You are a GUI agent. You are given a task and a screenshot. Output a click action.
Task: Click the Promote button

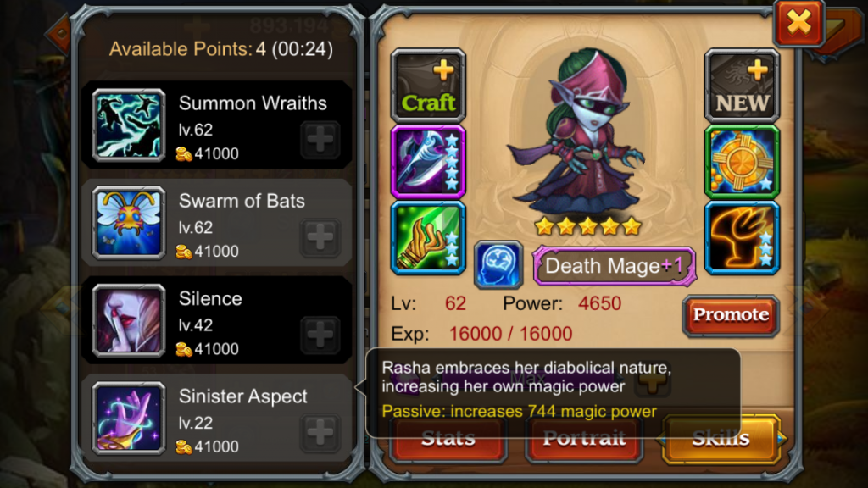[x=731, y=315]
